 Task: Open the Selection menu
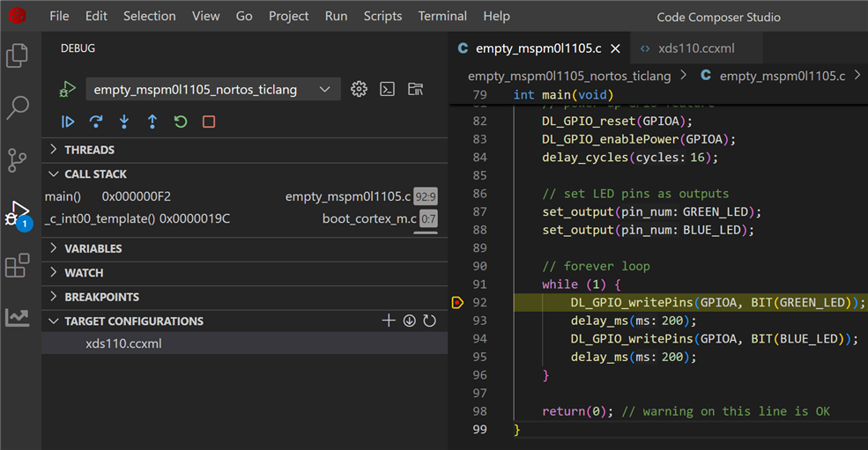[150, 16]
